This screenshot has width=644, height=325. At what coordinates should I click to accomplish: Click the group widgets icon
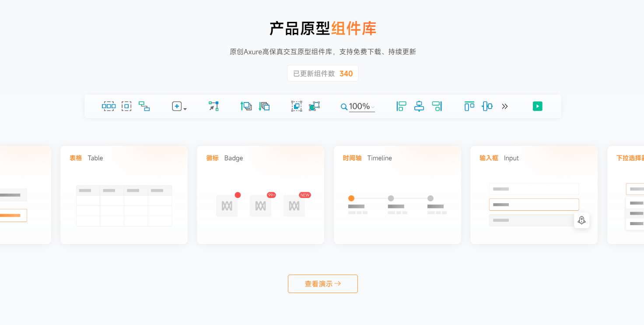coord(297,106)
